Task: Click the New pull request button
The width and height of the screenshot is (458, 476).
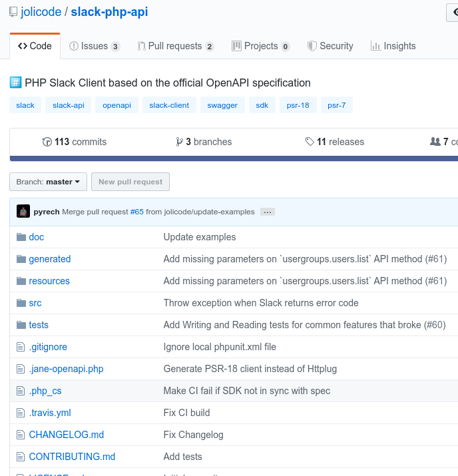Action: [x=130, y=182]
